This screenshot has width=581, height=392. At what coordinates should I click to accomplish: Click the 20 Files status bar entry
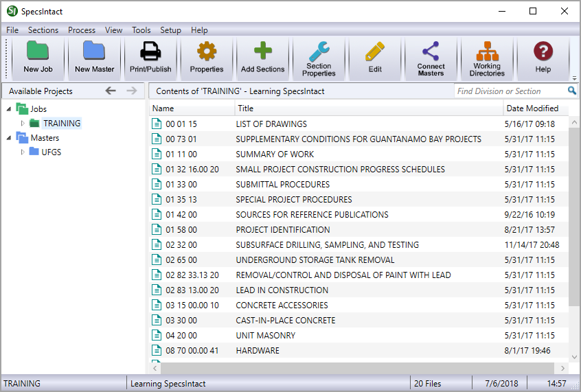pyautogui.click(x=428, y=383)
